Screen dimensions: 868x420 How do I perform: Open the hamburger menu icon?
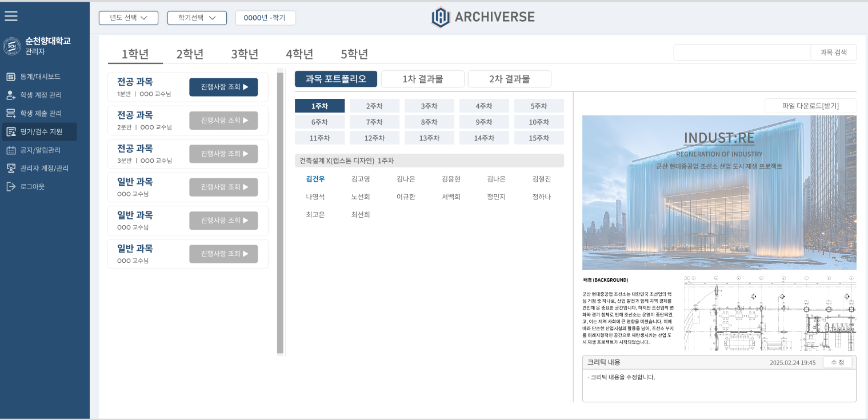[x=11, y=16]
